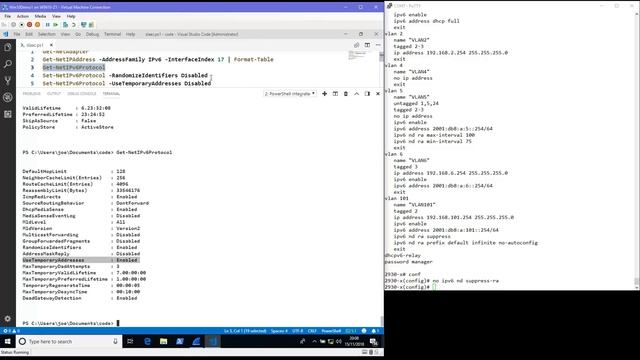Viewport: 640px width, 360px height.
Task: Open the Manage gear in VS Code
Action: (8, 318)
